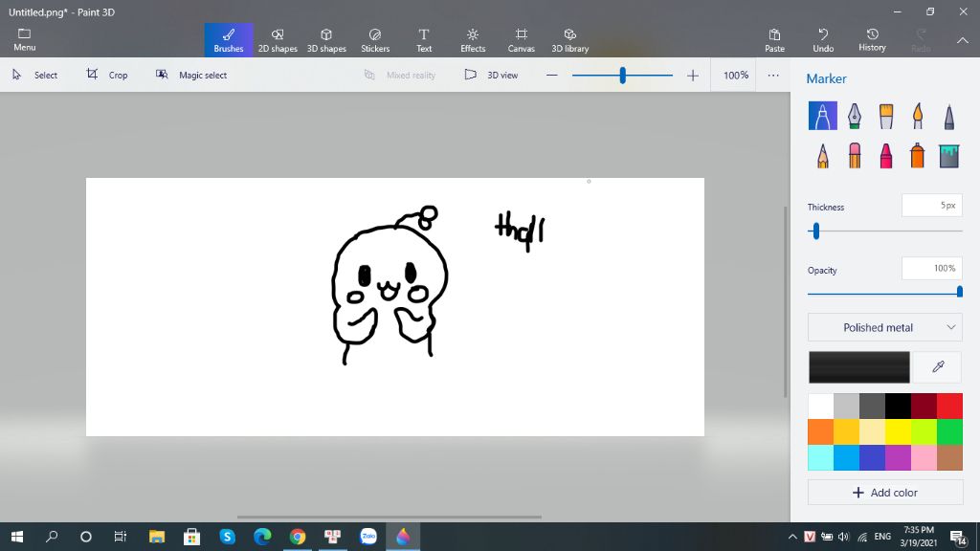Open the History panel
The width and height of the screenshot is (980, 551).
tap(872, 40)
